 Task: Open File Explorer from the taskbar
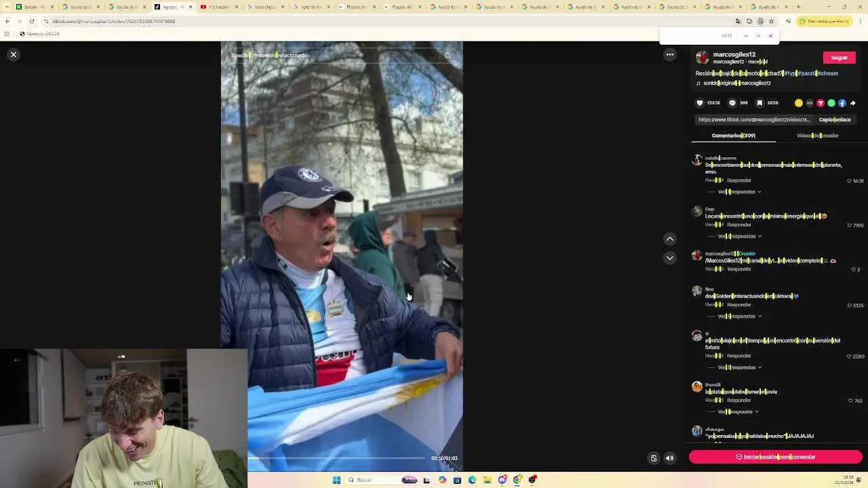click(x=487, y=480)
